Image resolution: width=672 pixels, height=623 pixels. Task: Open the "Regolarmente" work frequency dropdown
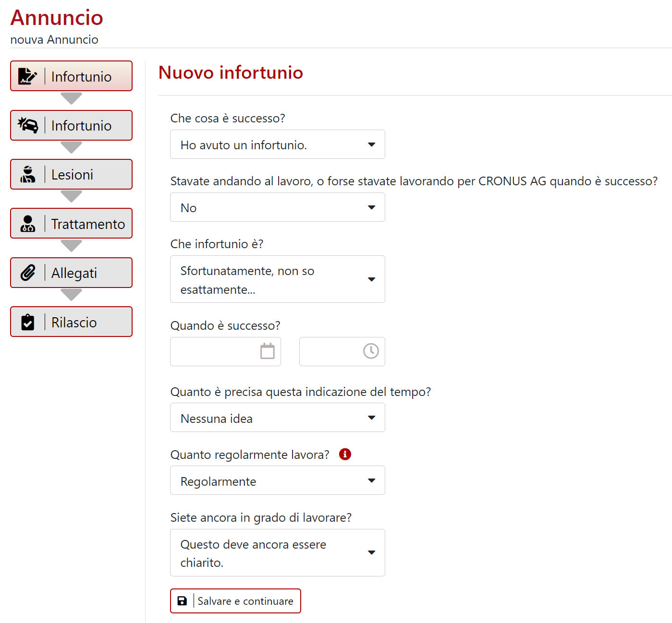(x=277, y=480)
